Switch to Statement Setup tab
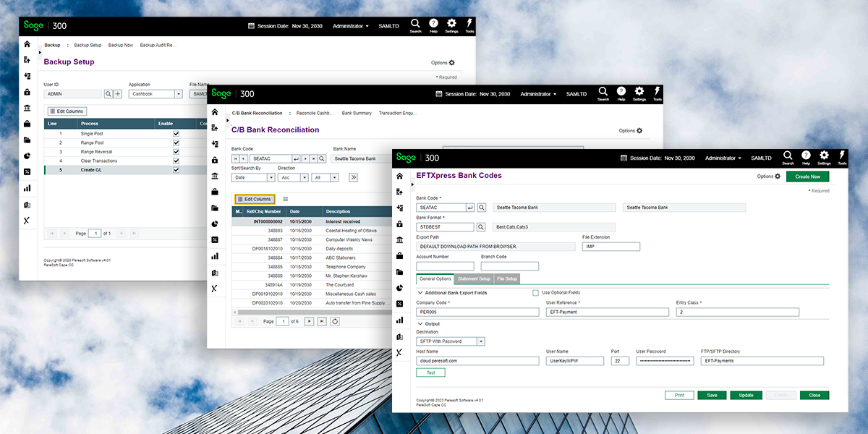Image resolution: width=868 pixels, height=434 pixels. click(x=474, y=278)
